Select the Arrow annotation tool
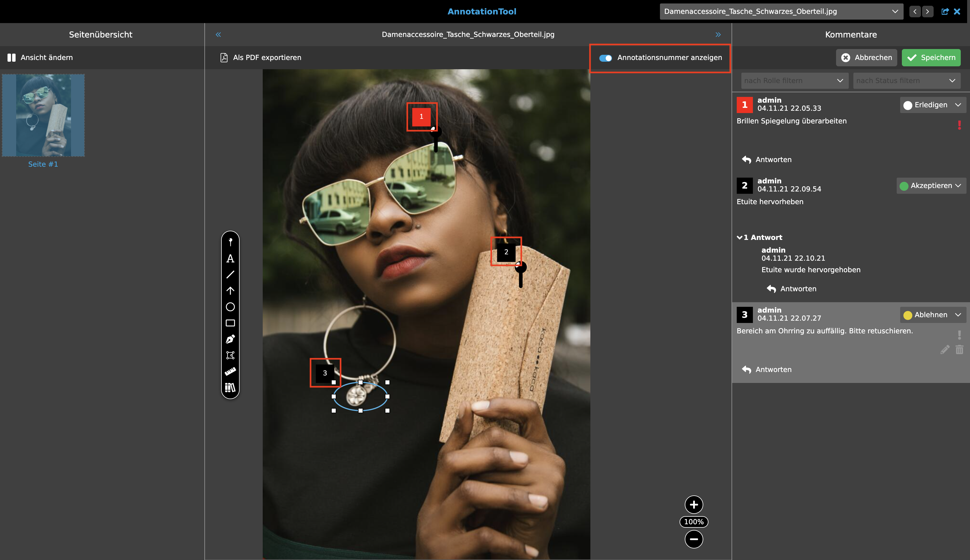 point(230,290)
